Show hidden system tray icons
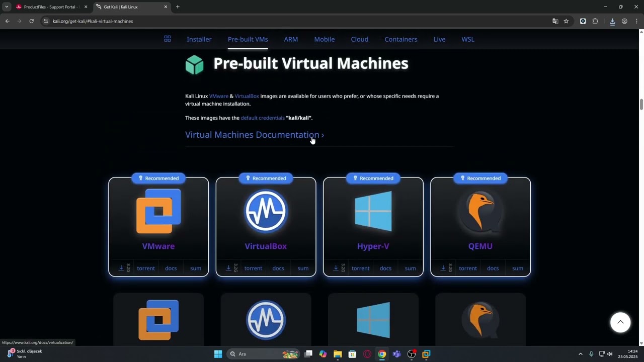The width and height of the screenshot is (644, 362). pos(580,354)
